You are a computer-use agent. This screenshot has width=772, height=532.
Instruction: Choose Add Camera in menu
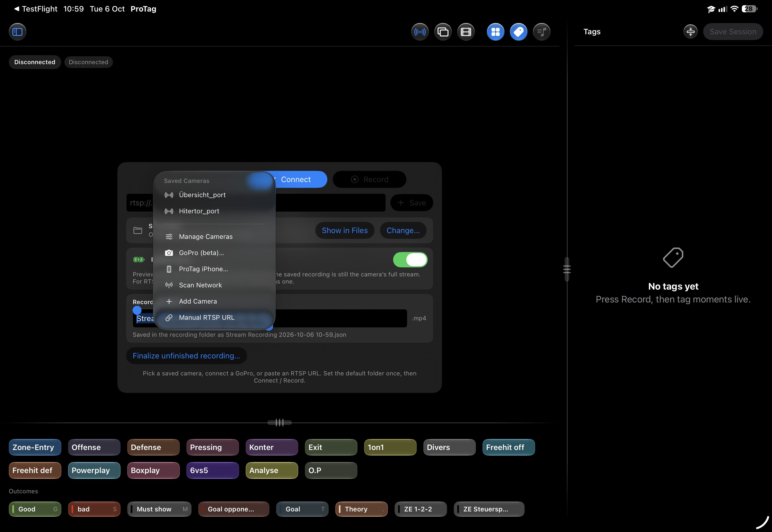(x=214, y=301)
